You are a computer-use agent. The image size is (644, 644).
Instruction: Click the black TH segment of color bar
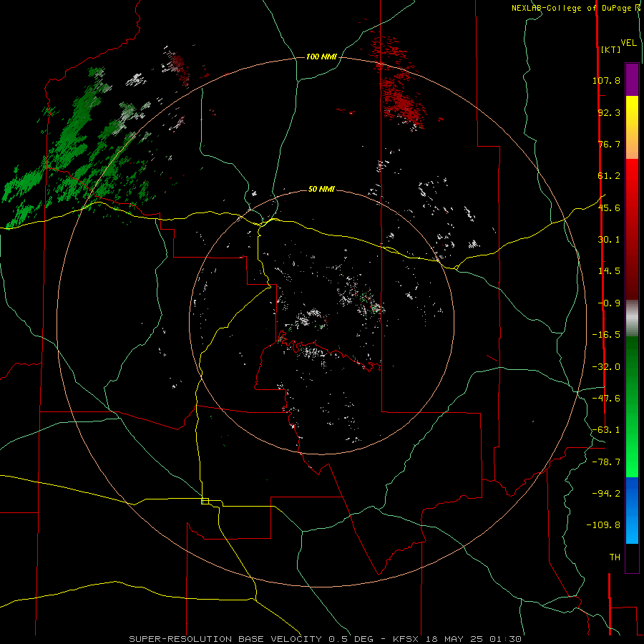pyautogui.click(x=632, y=558)
